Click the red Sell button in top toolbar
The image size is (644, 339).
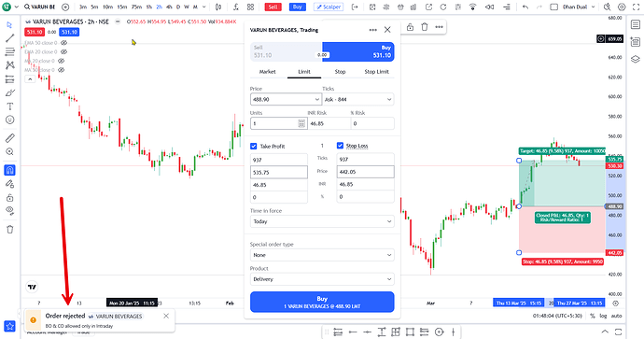coord(273,7)
